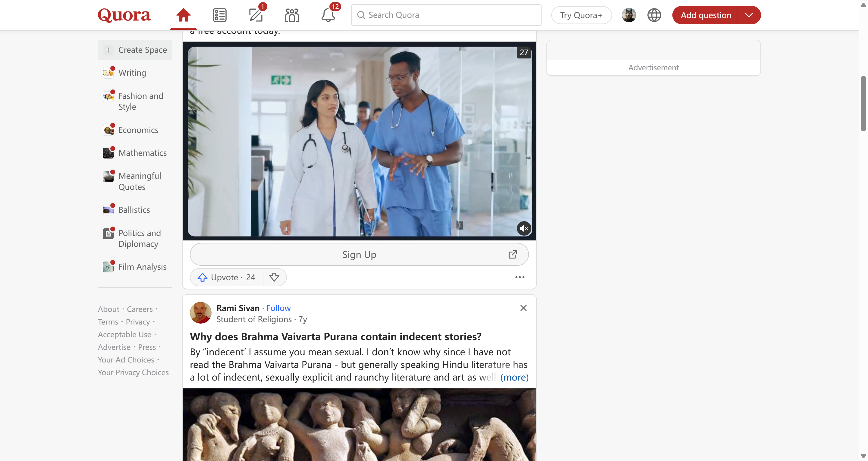Screen dimensions: 868x461
Task: Open the profile avatar menu
Action: click(629, 15)
